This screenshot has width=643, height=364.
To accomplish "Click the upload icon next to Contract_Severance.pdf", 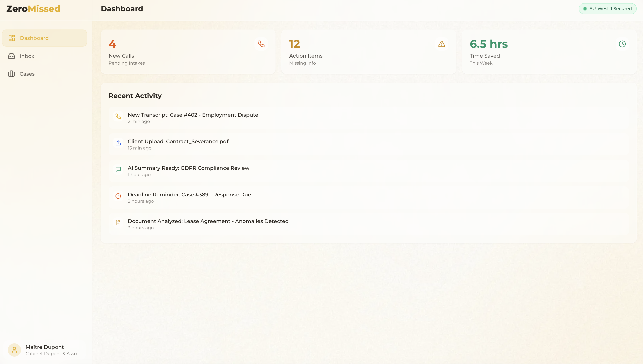I will point(118,143).
